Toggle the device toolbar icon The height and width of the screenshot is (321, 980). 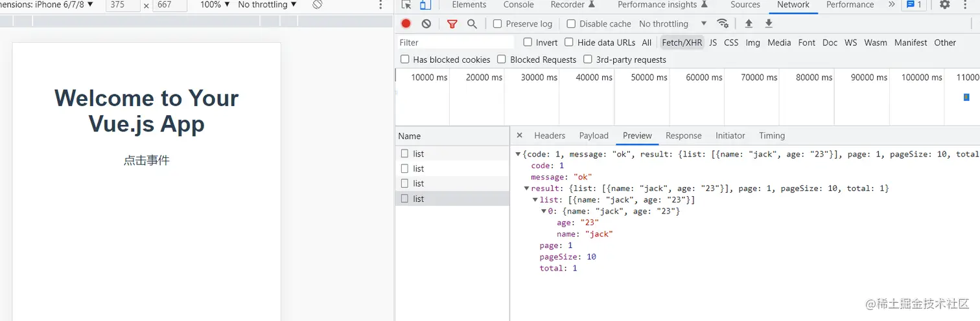pyautogui.click(x=425, y=5)
